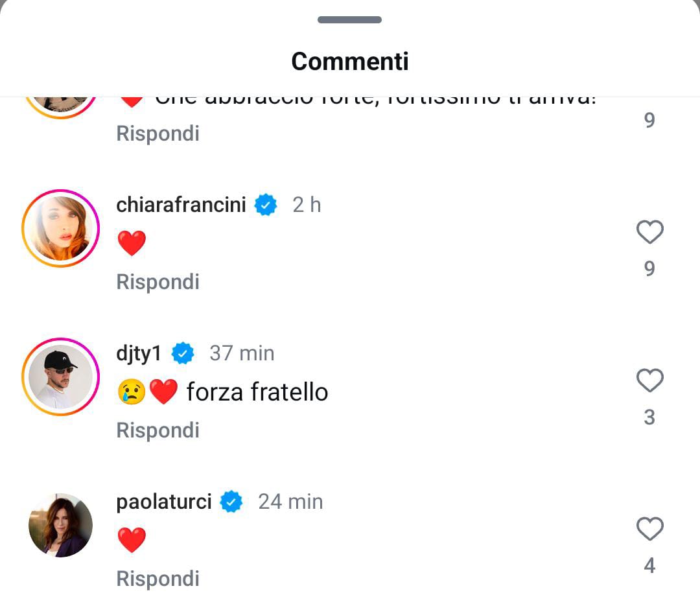The image size is (700, 606).
Task: Open chiarafrancini's profile picture
Action: tap(60, 228)
